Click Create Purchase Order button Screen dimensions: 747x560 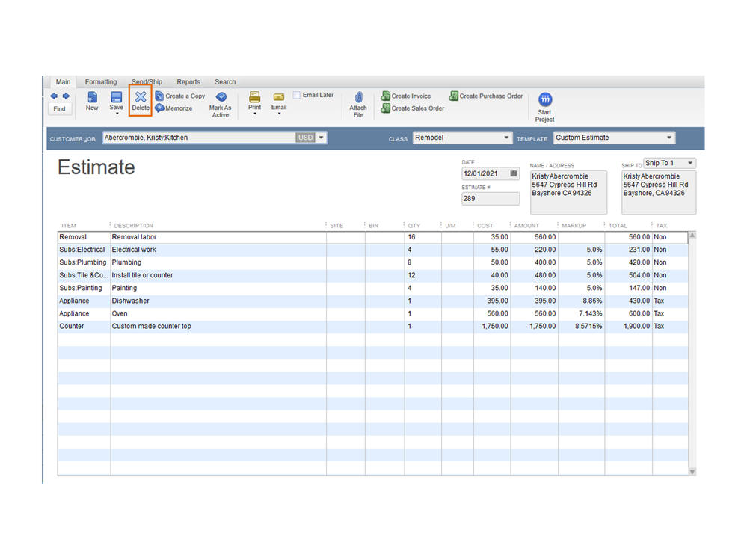[486, 96]
